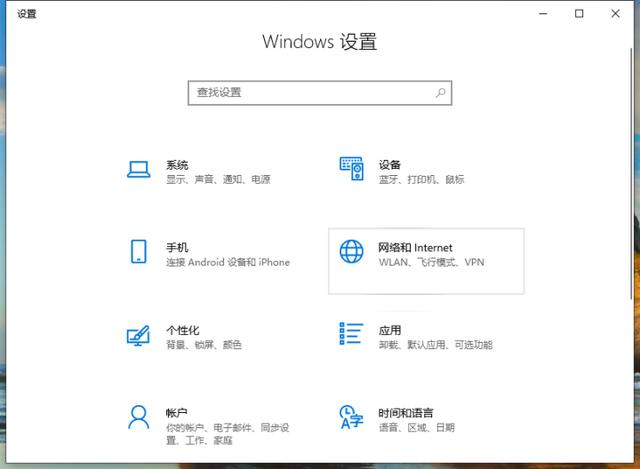640x469 pixels.
Task: Go to 个性化 settings title
Action: (182, 330)
